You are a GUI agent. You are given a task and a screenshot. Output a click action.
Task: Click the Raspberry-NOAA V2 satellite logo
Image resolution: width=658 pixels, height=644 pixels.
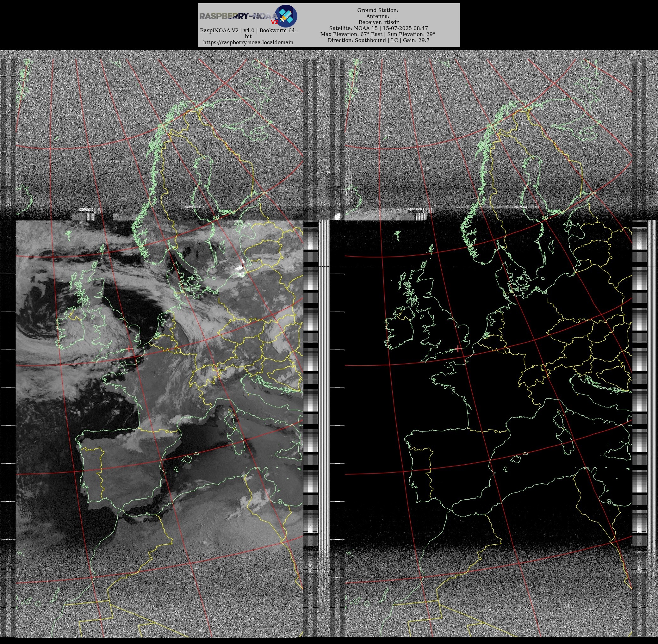pos(286,16)
